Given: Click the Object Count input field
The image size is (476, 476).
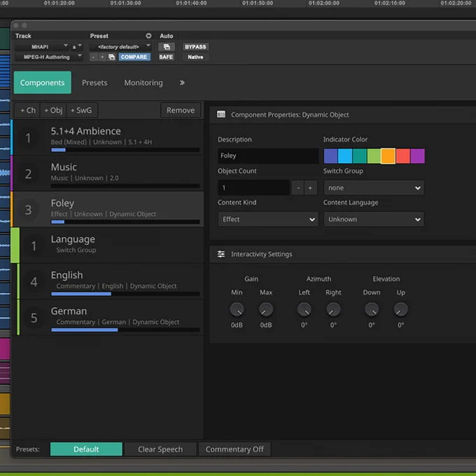Looking at the screenshot, I should tap(253, 188).
